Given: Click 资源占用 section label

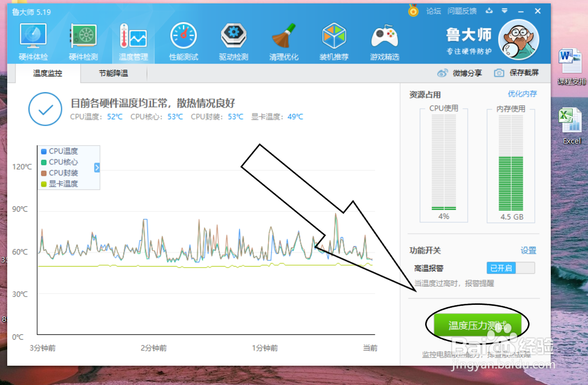Looking at the screenshot, I should (425, 95).
